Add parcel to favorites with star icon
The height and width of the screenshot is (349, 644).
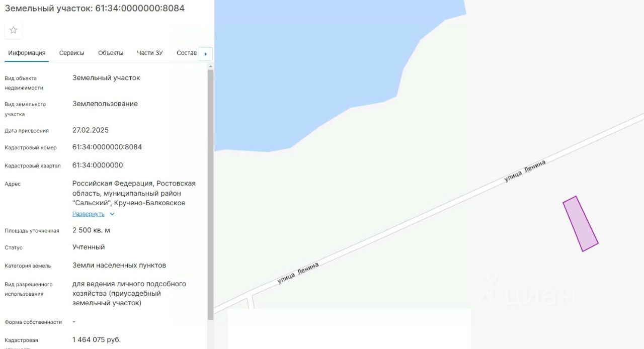click(14, 30)
